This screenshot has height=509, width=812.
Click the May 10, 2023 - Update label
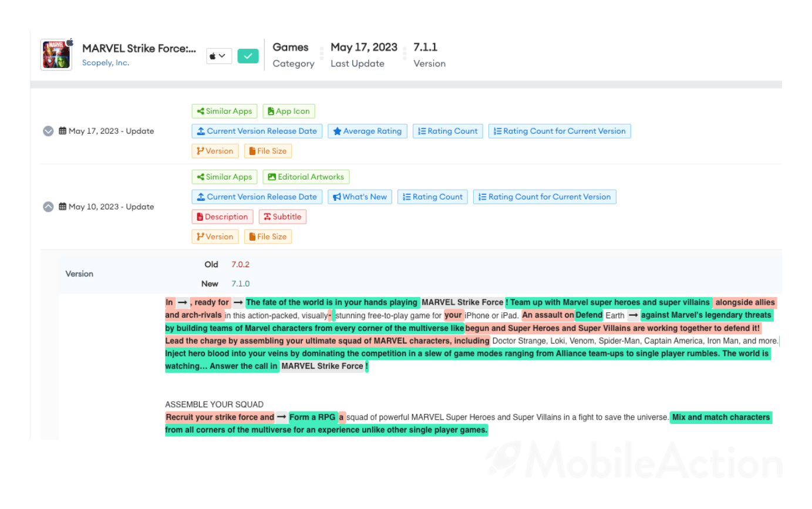pyautogui.click(x=112, y=207)
